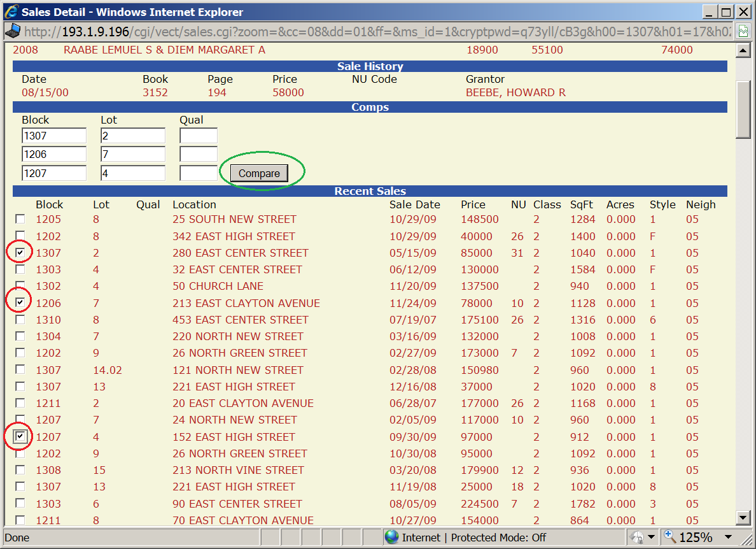
Task: Click the status bar security shield icon
Action: (x=638, y=537)
